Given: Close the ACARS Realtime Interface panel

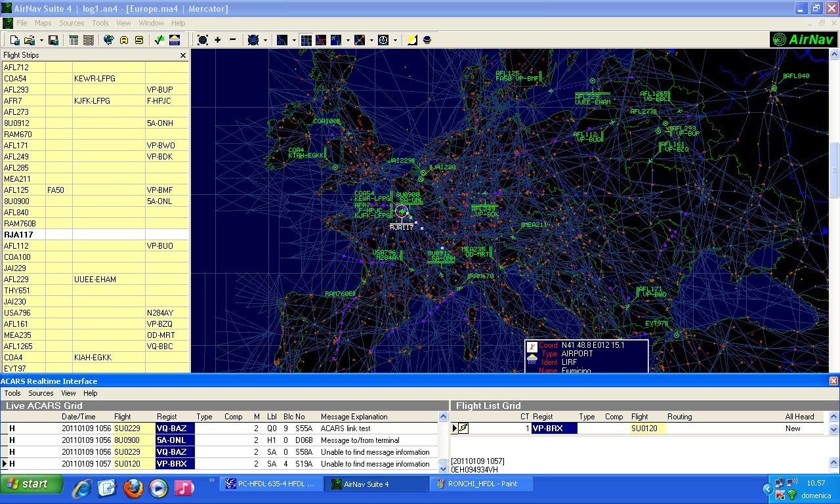Looking at the screenshot, I should click(833, 381).
